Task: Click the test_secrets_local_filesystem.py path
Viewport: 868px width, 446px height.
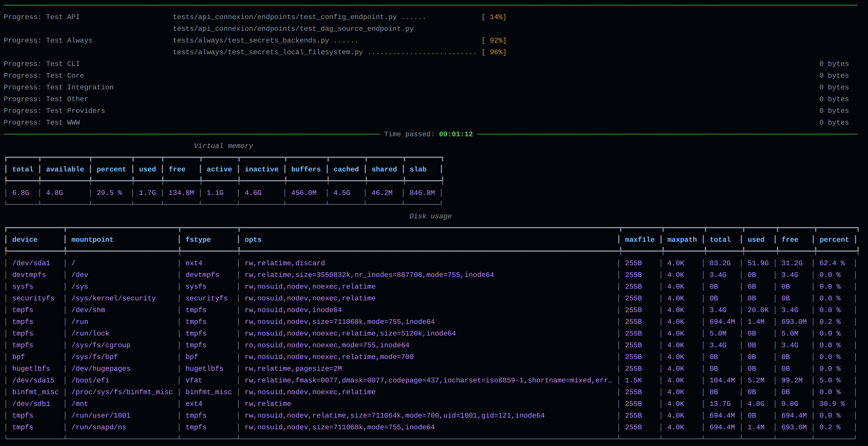Action: coord(268,52)
